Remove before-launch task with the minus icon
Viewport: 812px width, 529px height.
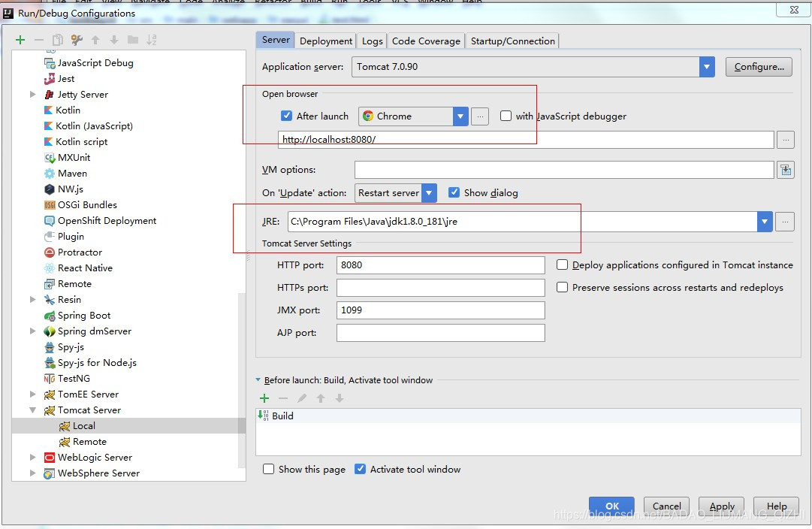click(x=283, y=398)
